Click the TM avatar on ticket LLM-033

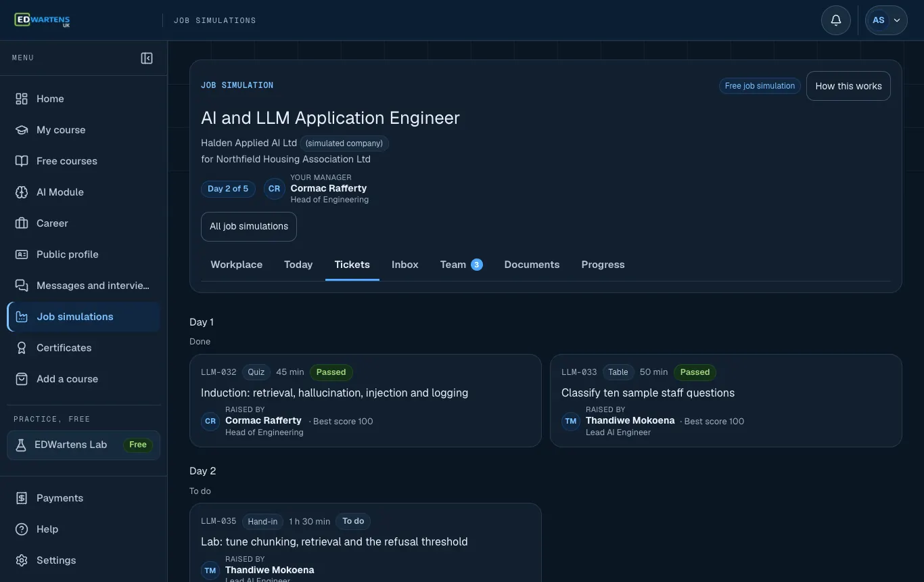coord(571,421)
